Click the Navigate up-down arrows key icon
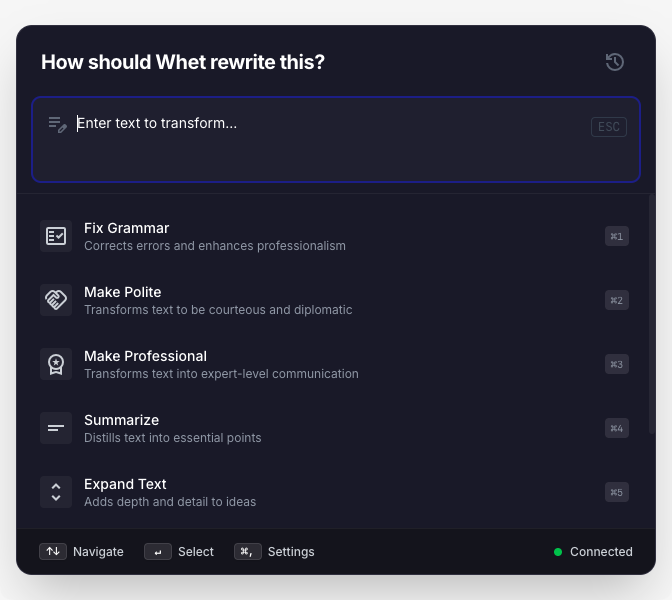 53,552
